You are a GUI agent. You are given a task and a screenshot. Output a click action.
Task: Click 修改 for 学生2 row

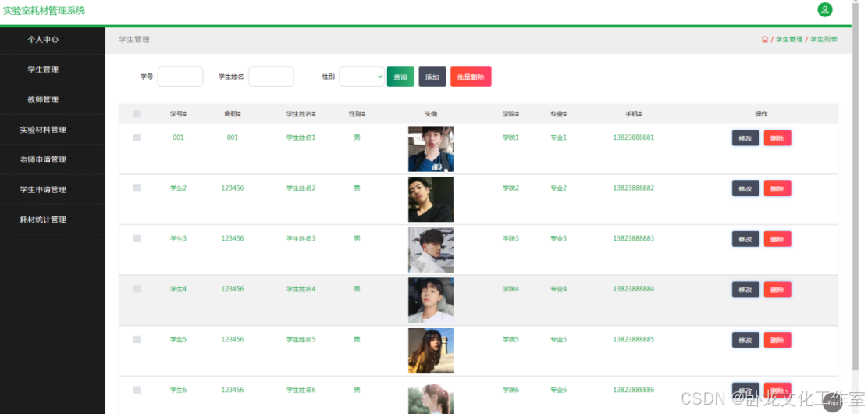tap(745, 188)
